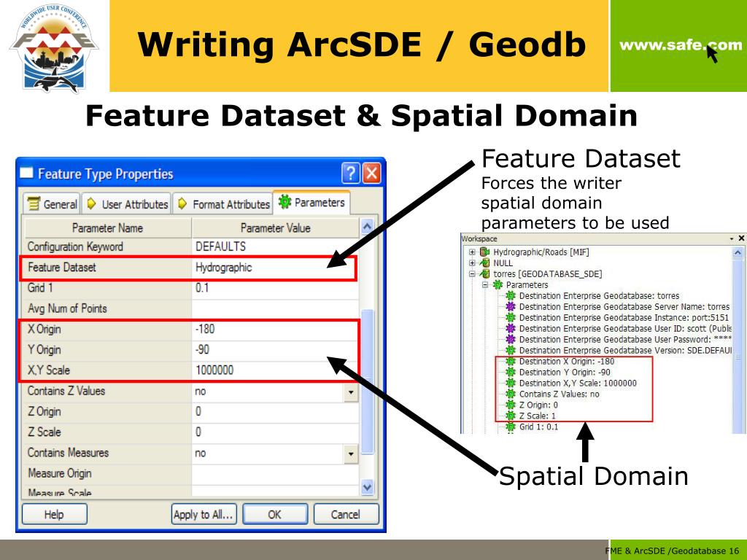Switch to the Format Attributes tab
This screenshot has width=747, height=560.
223,204
